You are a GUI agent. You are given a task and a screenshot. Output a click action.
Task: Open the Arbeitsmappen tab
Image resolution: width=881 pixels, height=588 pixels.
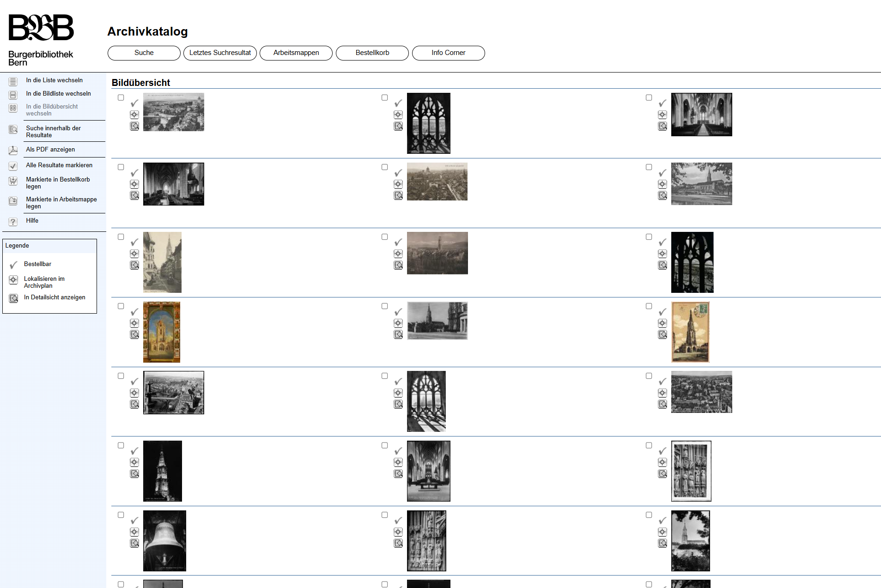click(x=296, y=53)
